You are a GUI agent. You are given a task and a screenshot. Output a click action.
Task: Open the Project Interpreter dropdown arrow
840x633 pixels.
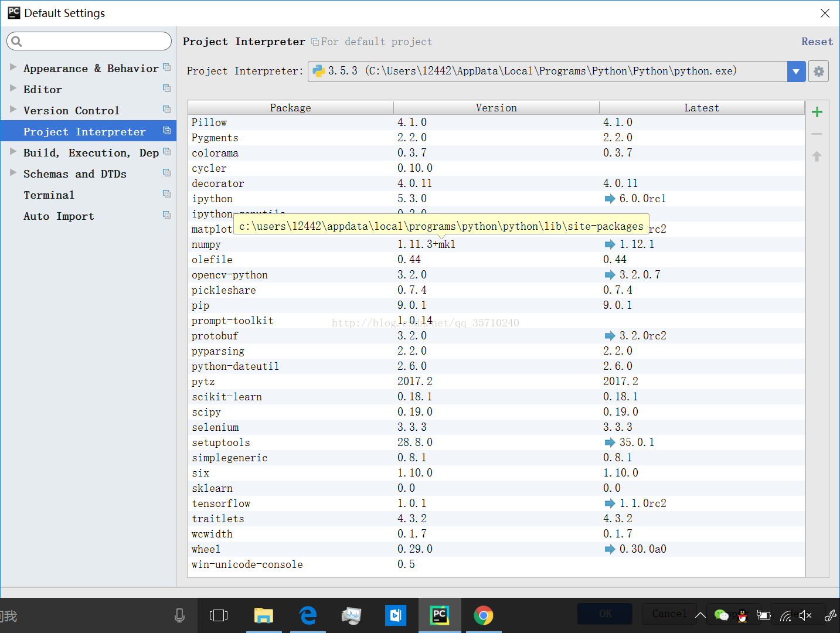[796, 72]
